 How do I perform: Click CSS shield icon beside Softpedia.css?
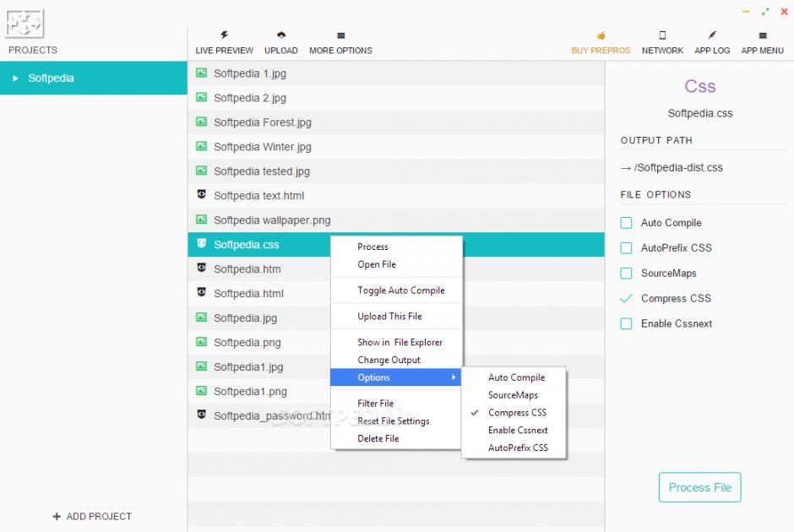click(x=202, y=243)
